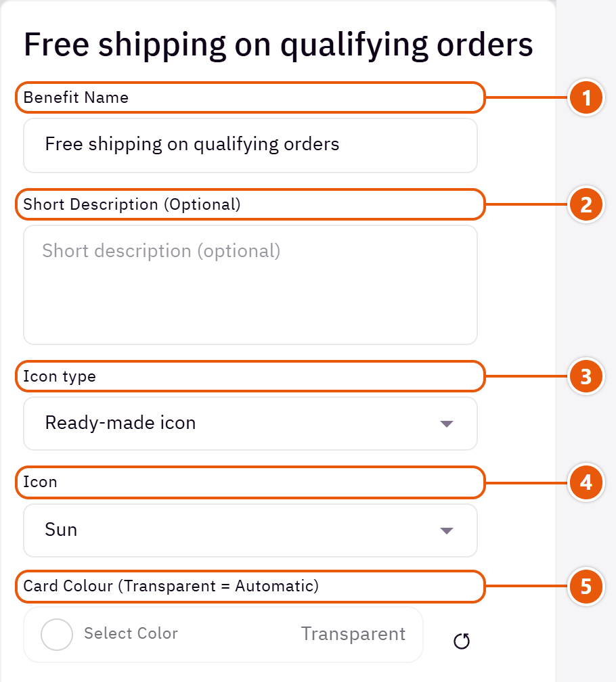Focus the Short description text area
This screenshot has width=616, height=682.
[250, 285]
